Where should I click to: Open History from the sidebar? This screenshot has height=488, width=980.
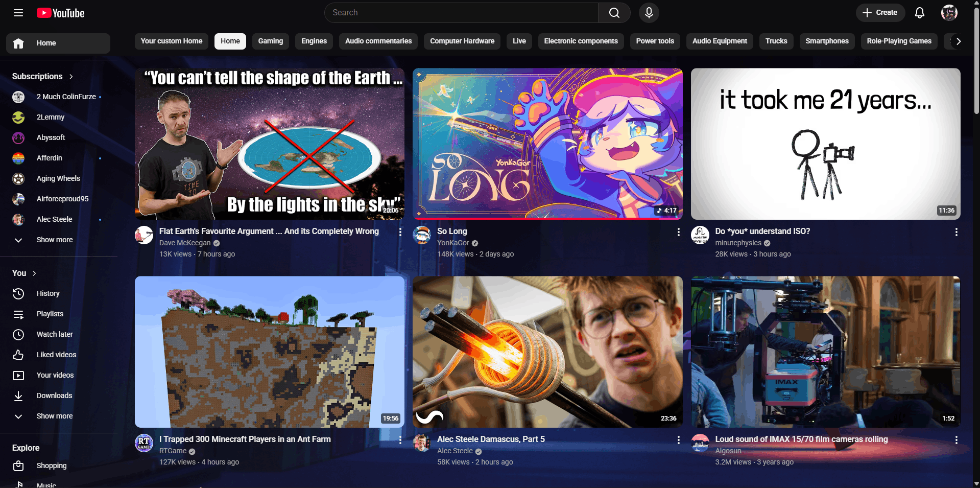coord(48,293)
